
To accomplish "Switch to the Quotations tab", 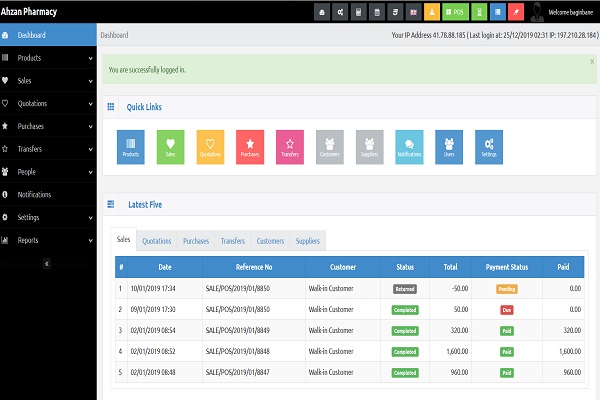I will pyautogui.click(x=156, y=241).
